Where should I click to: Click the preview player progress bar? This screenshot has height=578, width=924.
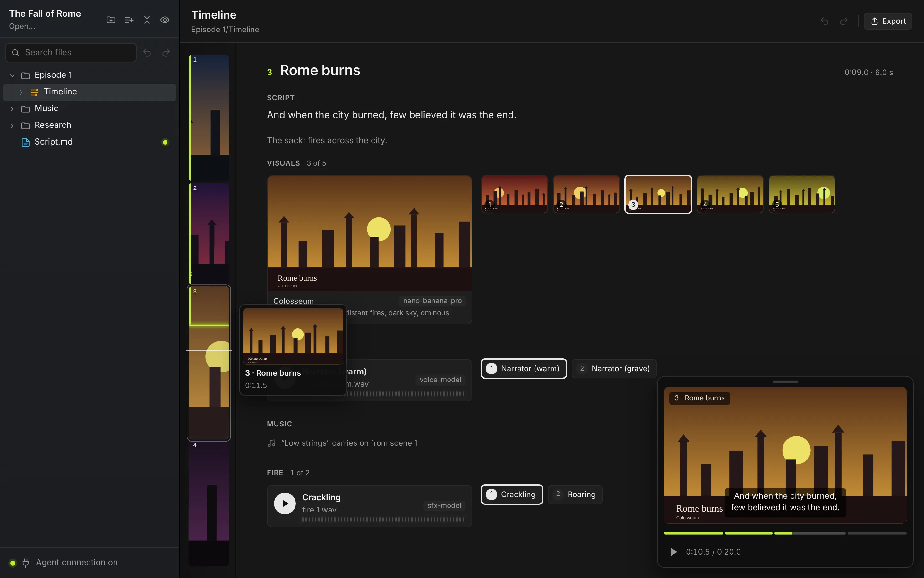785,533
